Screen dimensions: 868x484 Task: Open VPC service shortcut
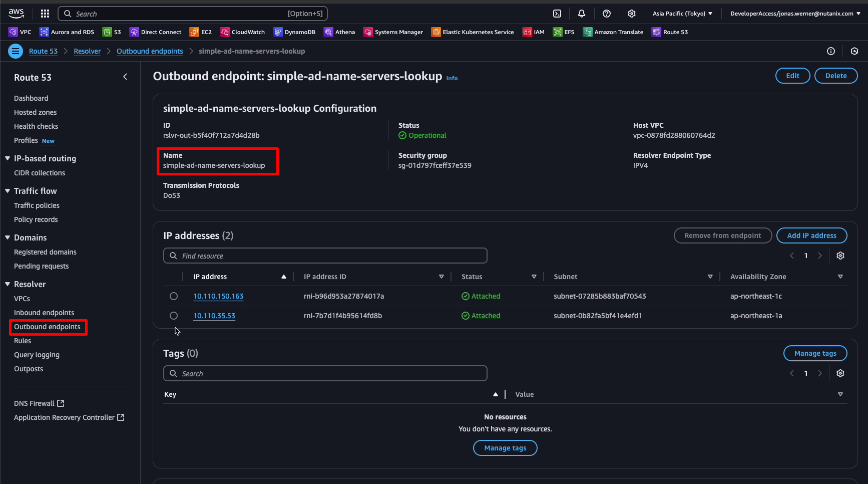coord(20,32)
